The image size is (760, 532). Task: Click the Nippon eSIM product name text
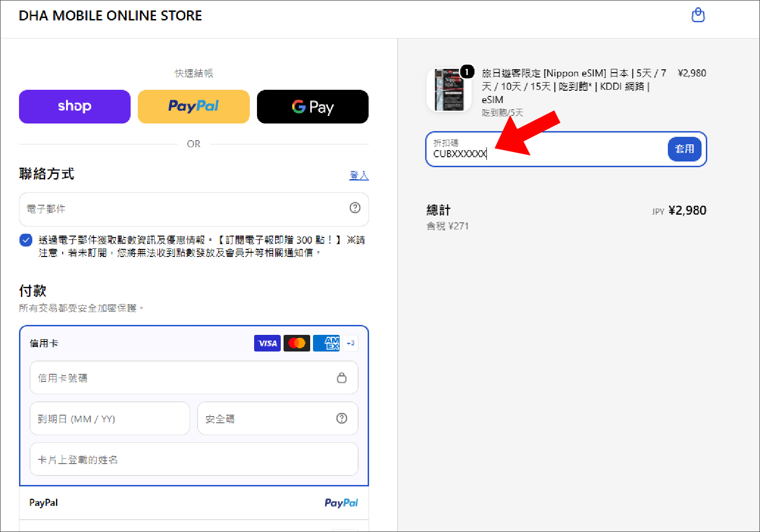[x=574, y=86]
